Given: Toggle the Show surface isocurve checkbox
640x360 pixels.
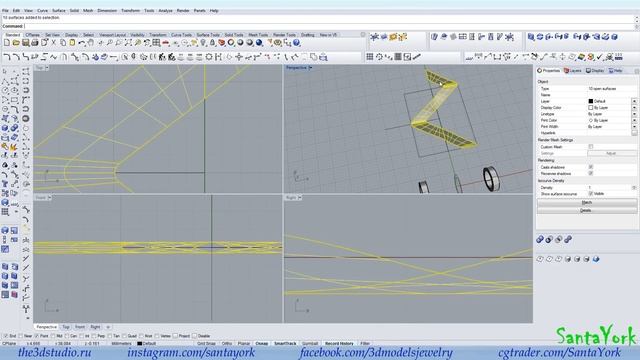Looking at the screenshot, I should tap(591, 193).
